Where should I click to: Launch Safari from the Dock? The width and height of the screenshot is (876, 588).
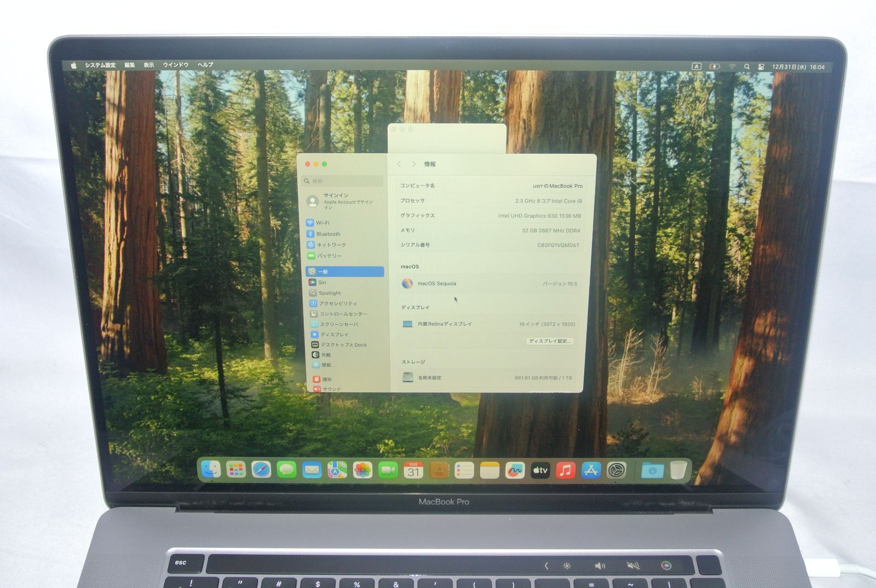(261, 470)
